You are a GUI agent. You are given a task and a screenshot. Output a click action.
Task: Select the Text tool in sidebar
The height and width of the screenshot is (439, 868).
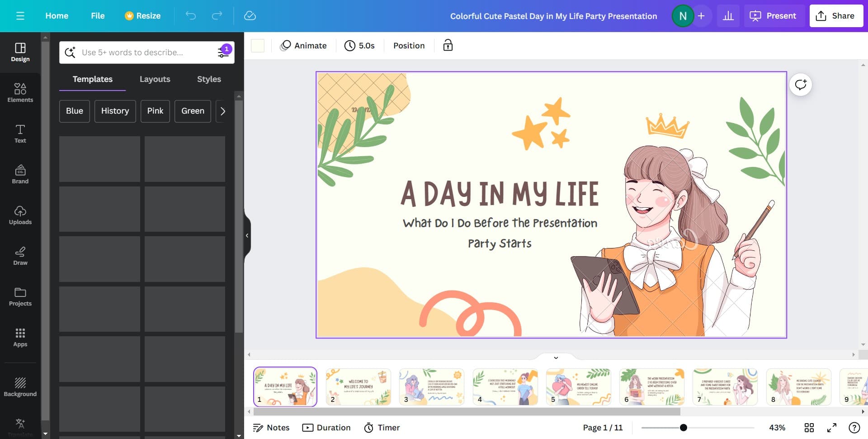[20, 134]
